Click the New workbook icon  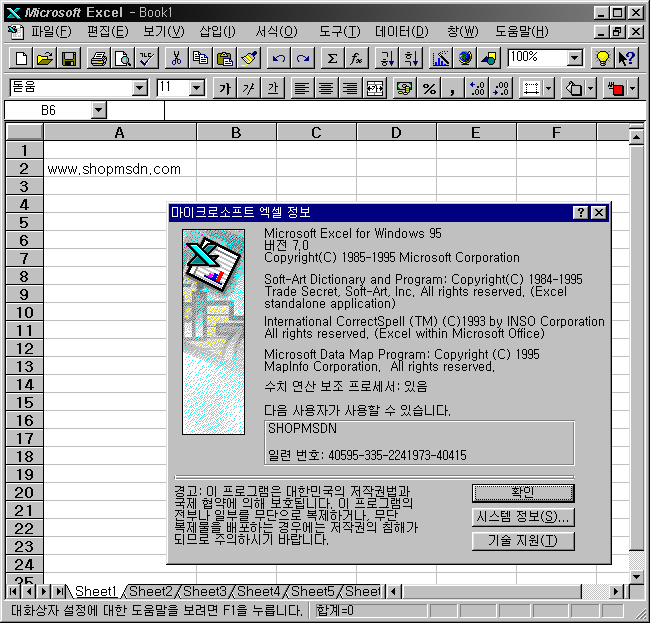tap(21, 58)
